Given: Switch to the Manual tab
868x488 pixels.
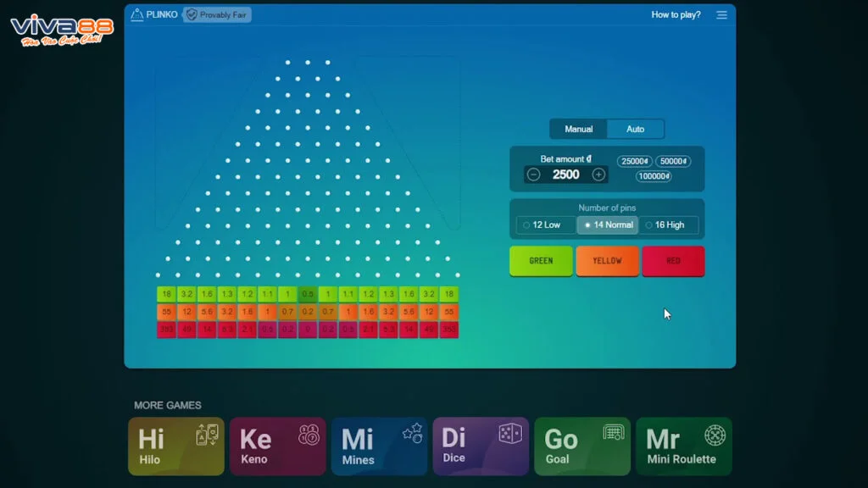Looking at the screenshot, I should (579, 129).
